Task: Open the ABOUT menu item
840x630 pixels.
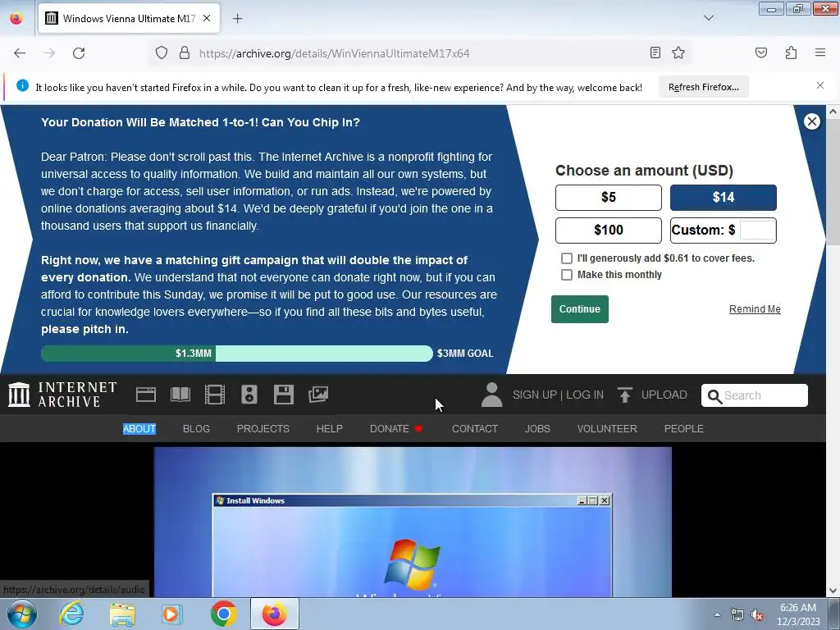Action: pyautogui.click(x=139, y=428)
